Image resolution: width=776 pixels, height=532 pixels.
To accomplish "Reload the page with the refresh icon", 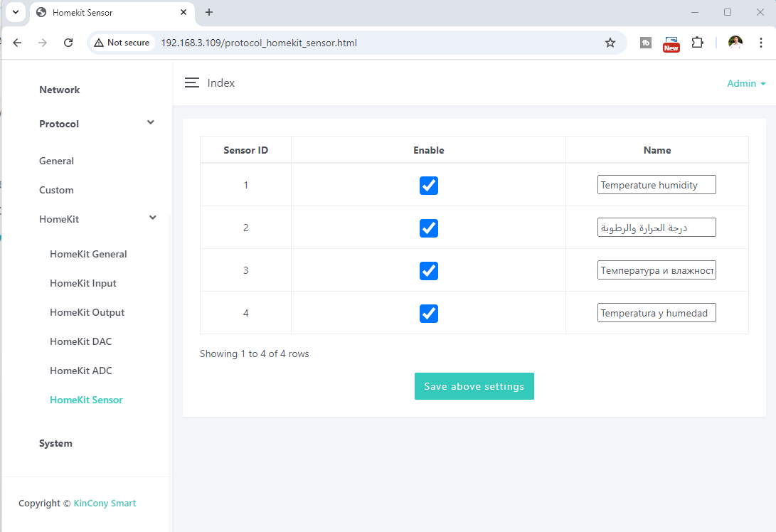I will 68,43.
